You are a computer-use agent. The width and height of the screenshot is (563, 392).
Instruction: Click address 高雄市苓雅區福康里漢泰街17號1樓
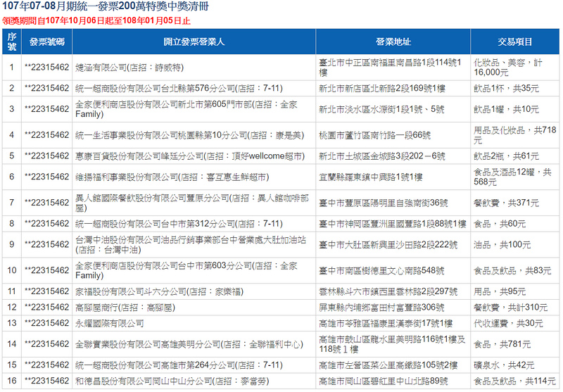(393, 323)
